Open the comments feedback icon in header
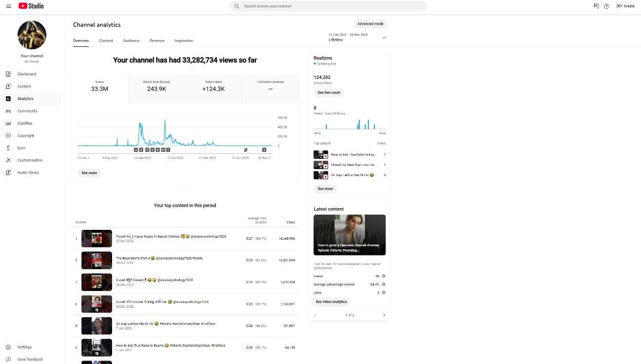 point(596,6)
